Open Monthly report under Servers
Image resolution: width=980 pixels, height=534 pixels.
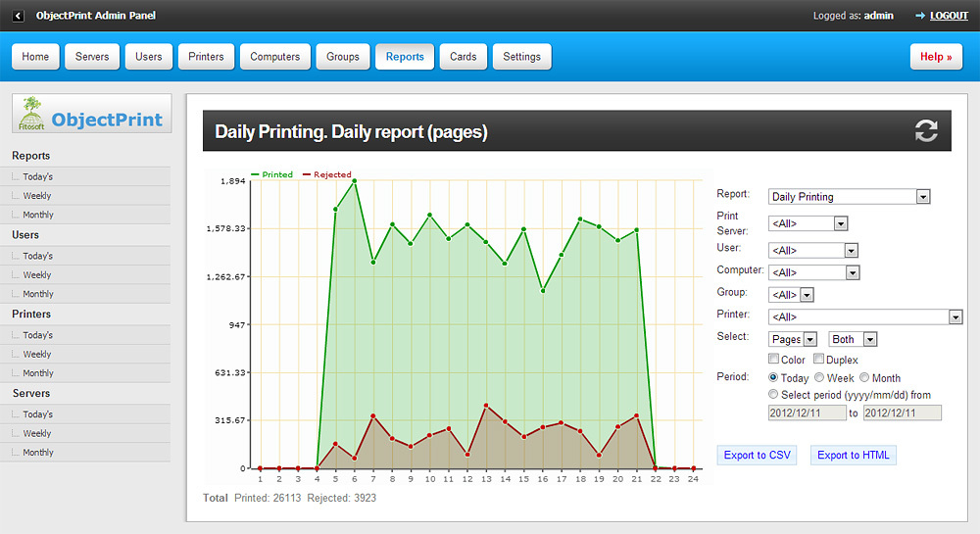pyautogui.click(x=38, y=453)
